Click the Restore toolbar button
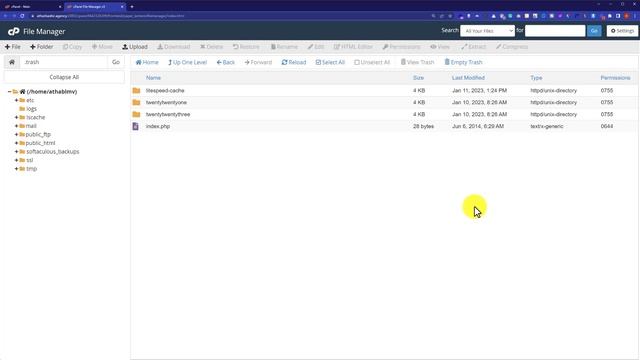 pyautogui.click(x=246, y=47)
